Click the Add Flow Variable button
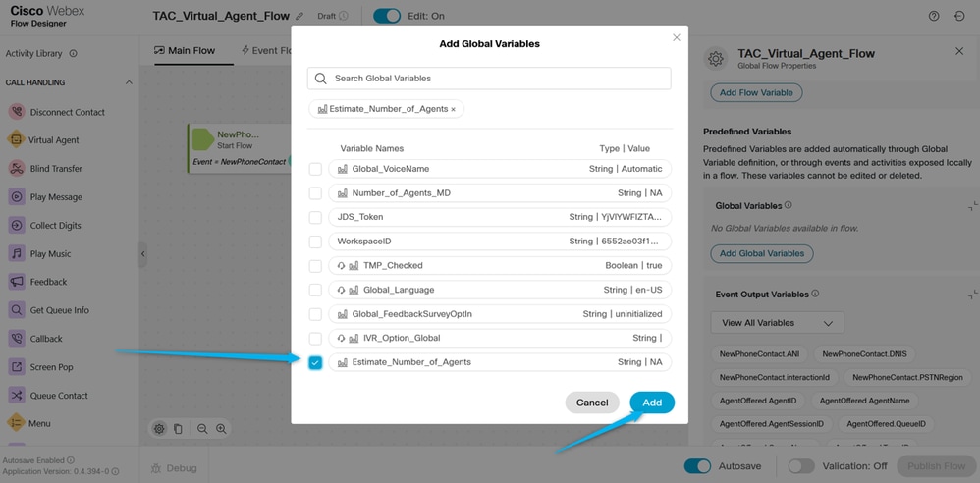 click(x=756, y=92)
